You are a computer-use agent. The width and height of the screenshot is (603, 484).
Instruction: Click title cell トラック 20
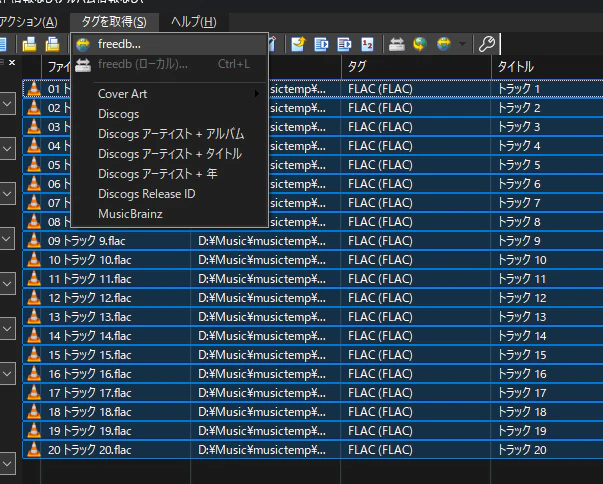(x=547, y=450)
